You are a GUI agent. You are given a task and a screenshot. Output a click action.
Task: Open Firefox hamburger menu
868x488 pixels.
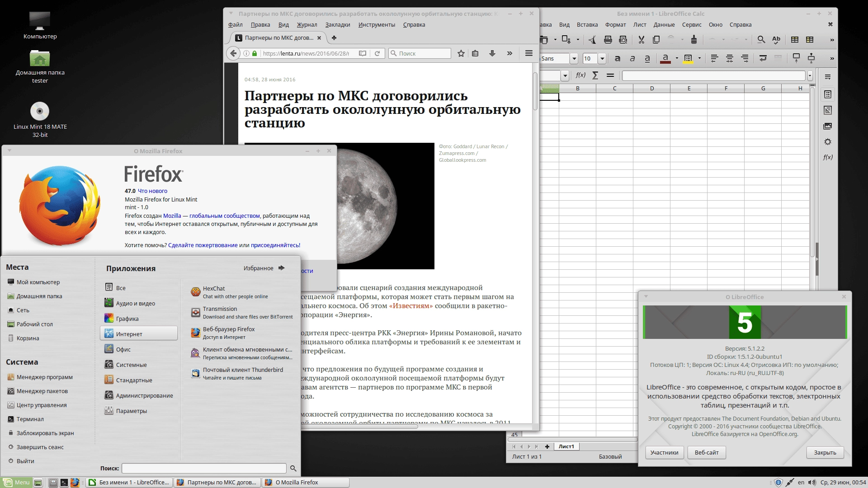pyautogui.click(x=528, y=53)
